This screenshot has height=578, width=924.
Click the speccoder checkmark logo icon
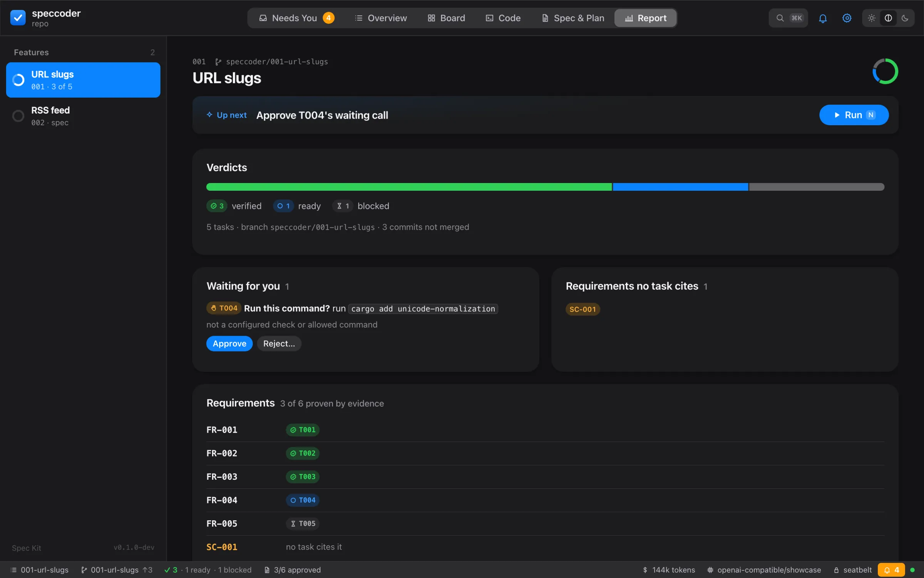coord(18,18)
